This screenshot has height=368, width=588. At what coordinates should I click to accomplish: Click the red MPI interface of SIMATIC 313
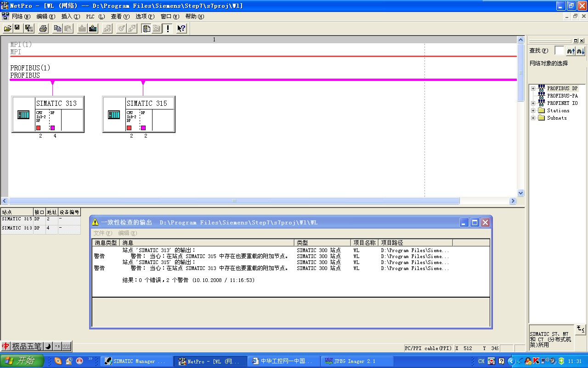[x=39, y=128]
